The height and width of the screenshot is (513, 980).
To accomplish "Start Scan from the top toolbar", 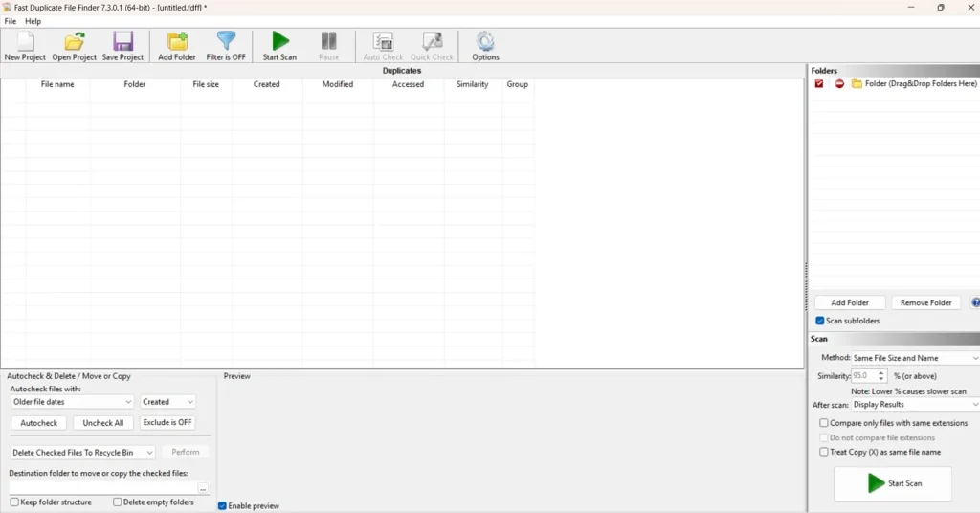I will coord(279,46).
